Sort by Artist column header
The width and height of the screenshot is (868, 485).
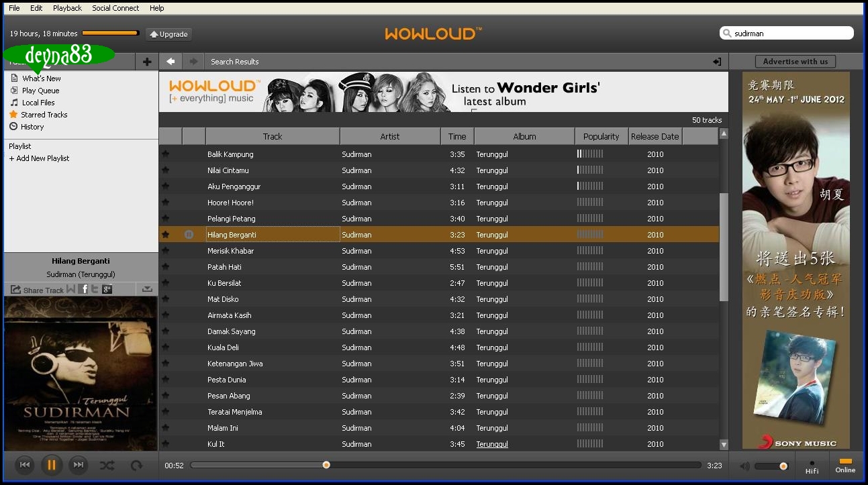click(390, 136)
